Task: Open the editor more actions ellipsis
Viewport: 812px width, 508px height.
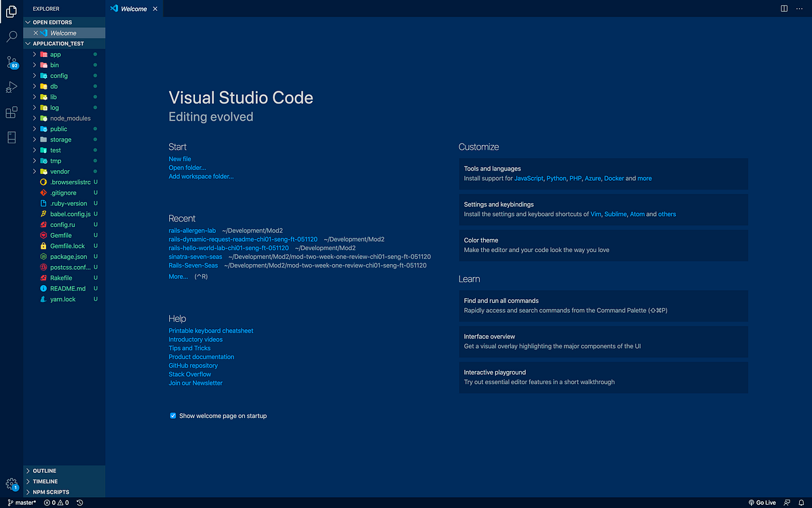Action: click(x=800, y=9)
